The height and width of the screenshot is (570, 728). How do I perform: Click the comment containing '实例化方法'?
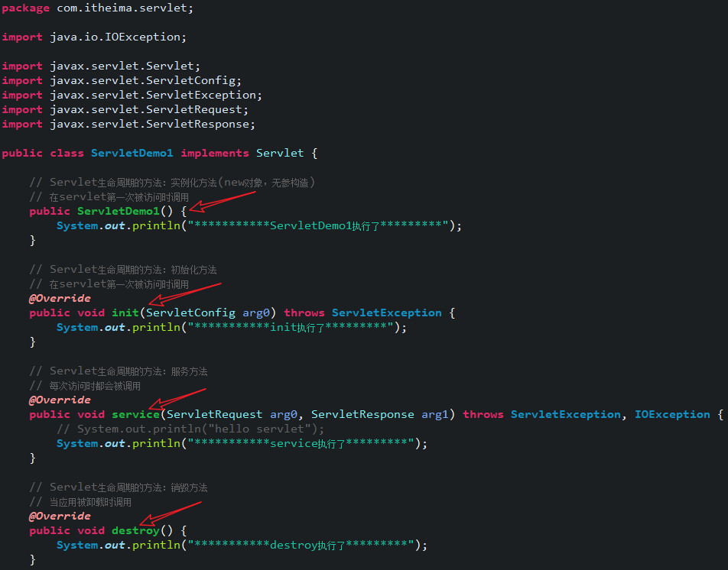(x=173, y=183)
